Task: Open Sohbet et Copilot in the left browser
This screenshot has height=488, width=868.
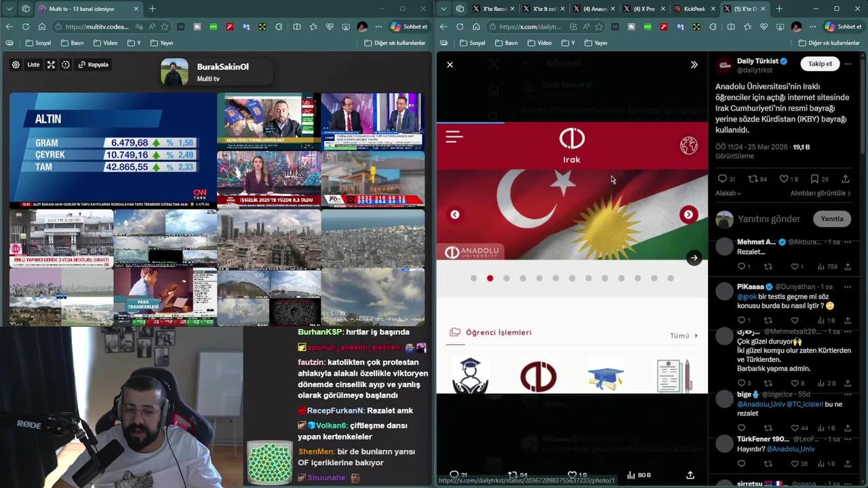Action: [x=409, y=26]
